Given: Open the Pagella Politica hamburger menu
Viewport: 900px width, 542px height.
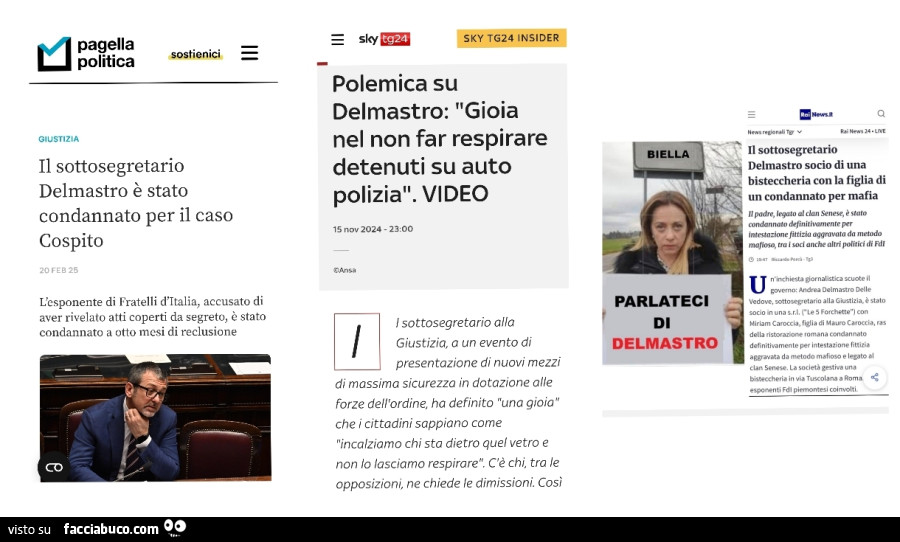Looking at the screenshot, I should [x=250, y=53].
